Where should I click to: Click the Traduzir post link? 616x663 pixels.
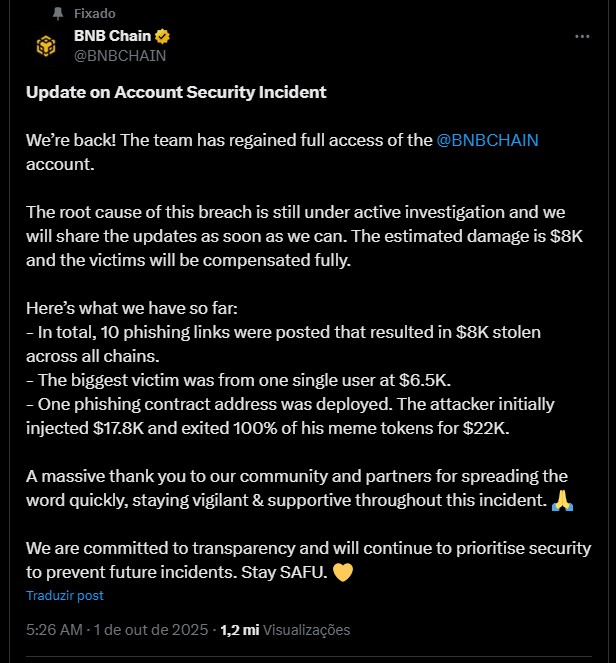point(65,595)
